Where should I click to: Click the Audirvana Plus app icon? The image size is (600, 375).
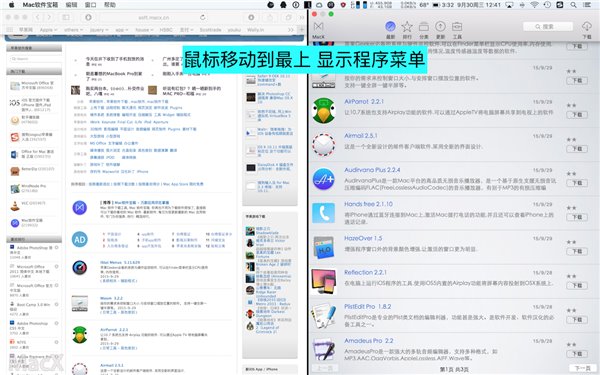pos(323,179)
